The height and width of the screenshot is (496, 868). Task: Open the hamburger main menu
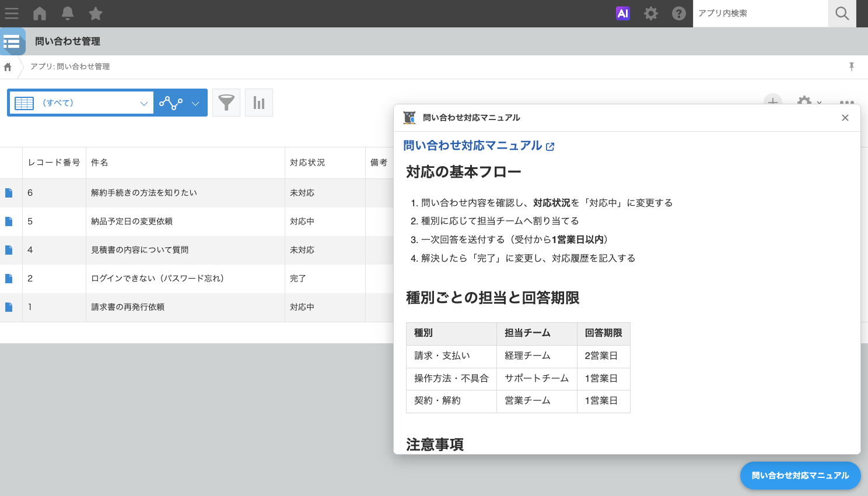(x=12, y=13)
